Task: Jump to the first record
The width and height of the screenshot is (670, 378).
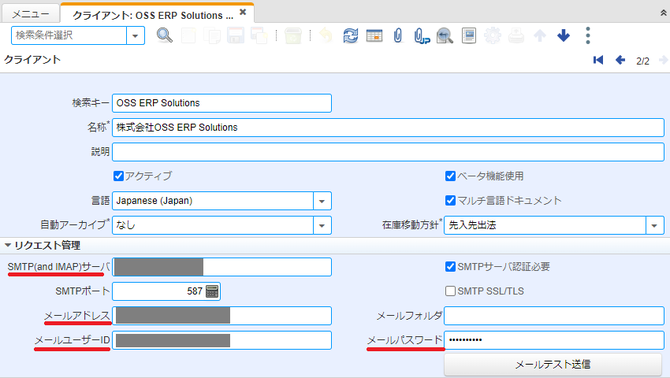Action: 598,60
